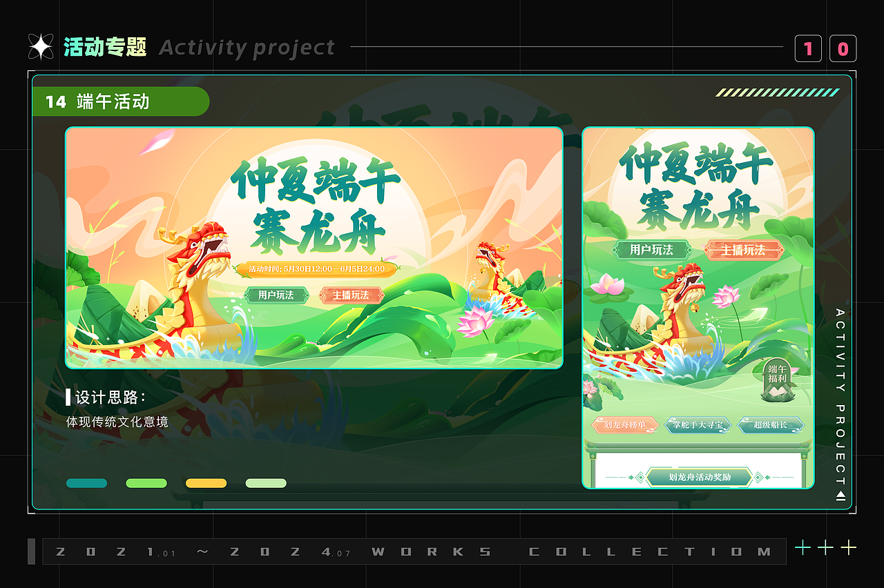Click the 仲夏端午赛龙舟 title in the mobile mockup

698,186
